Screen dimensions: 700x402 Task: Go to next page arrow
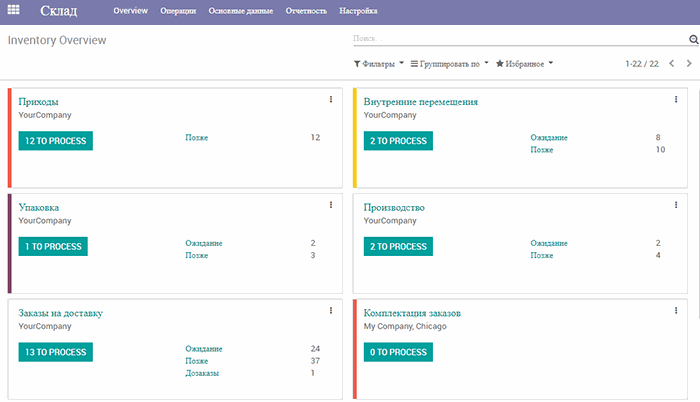(x=688, y=63)
